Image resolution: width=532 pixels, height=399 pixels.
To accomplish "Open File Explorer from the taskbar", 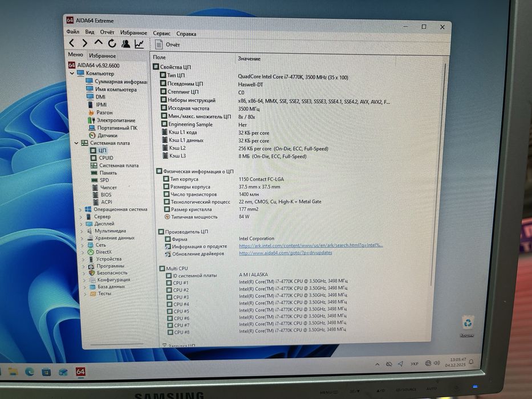I will [13, 372].
